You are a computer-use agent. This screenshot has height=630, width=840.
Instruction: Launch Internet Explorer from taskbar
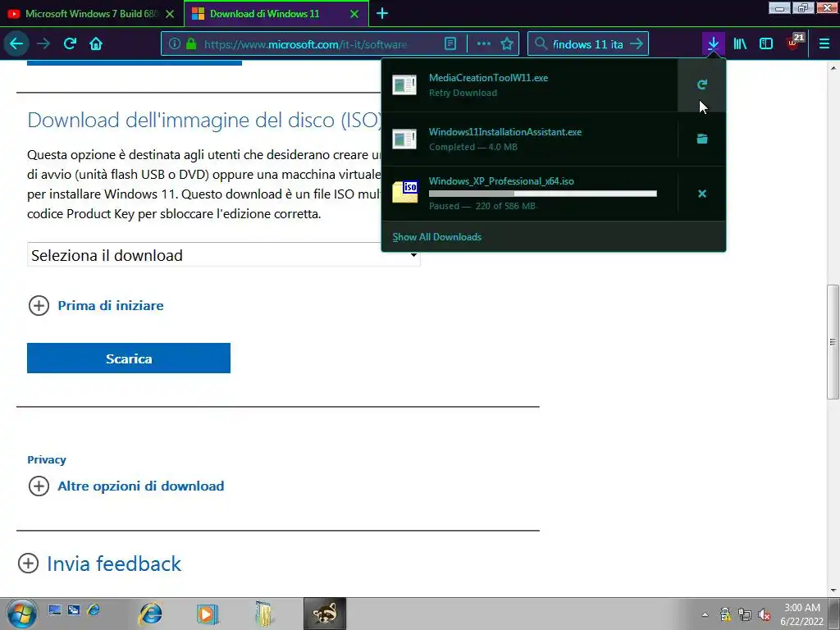point(151,614)
